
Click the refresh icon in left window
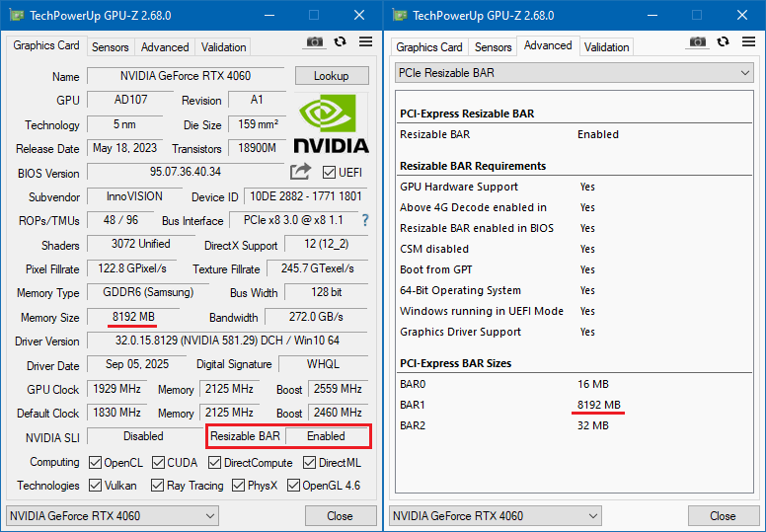click(340, 42)
